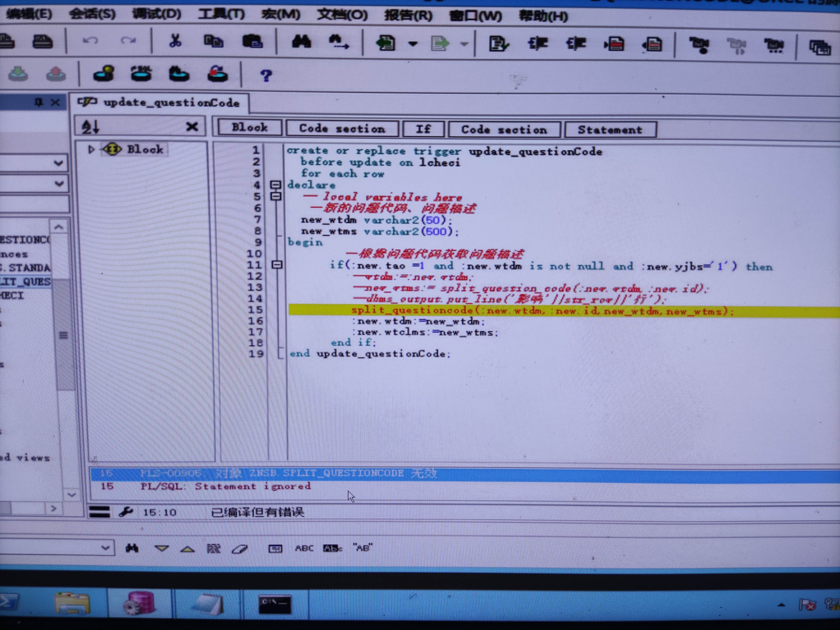
Task: Click the Statement breadcrumb button
Action: [610, 130]
